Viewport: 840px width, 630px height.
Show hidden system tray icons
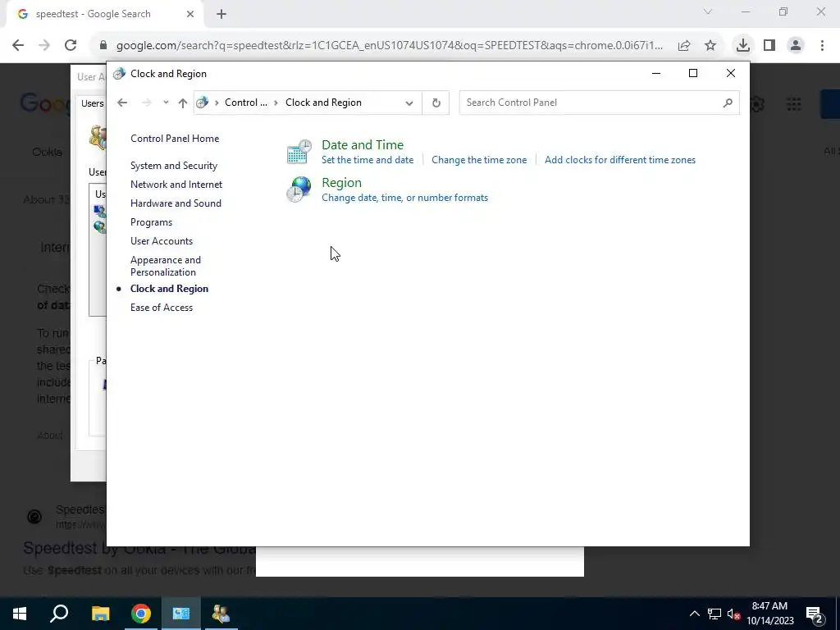coord(694,614)
